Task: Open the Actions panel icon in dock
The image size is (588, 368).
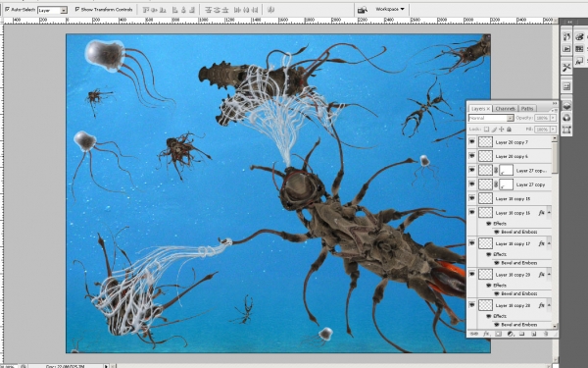Action: click(566, 49)
